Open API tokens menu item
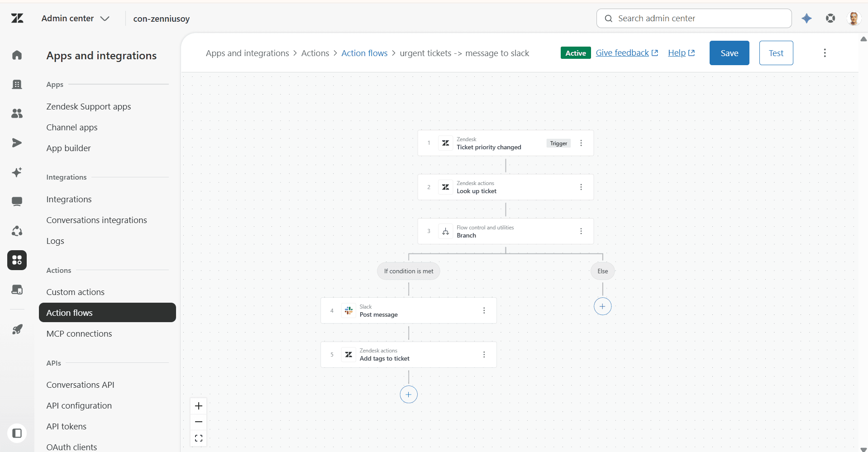Screen dimensions: 868x452 tap(66, 427)
